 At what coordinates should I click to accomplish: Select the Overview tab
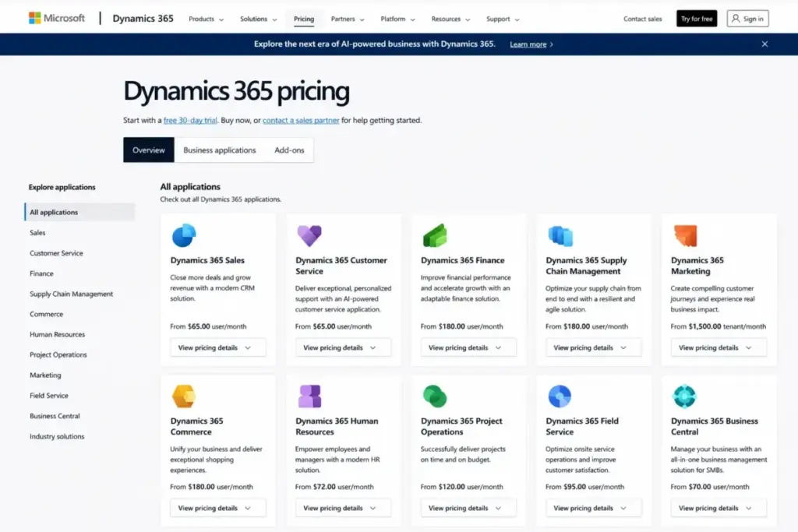click(x=149, y=150)
